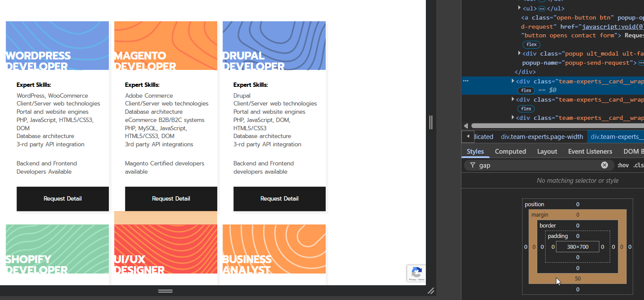Viewport: 644px width, 300px height.
Task: Toggle the flex badge on the selected $0 node
Action: (x=526, y=90)
